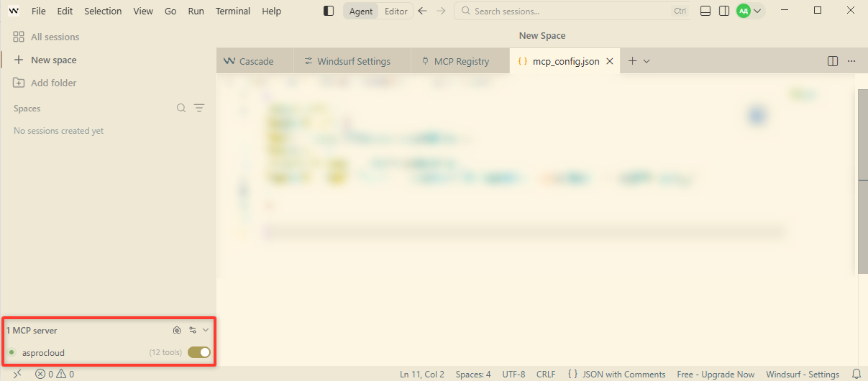This screenshot has height=381, width=868.
Task: Open the editor More actions ellipsis
Action: 851,61
